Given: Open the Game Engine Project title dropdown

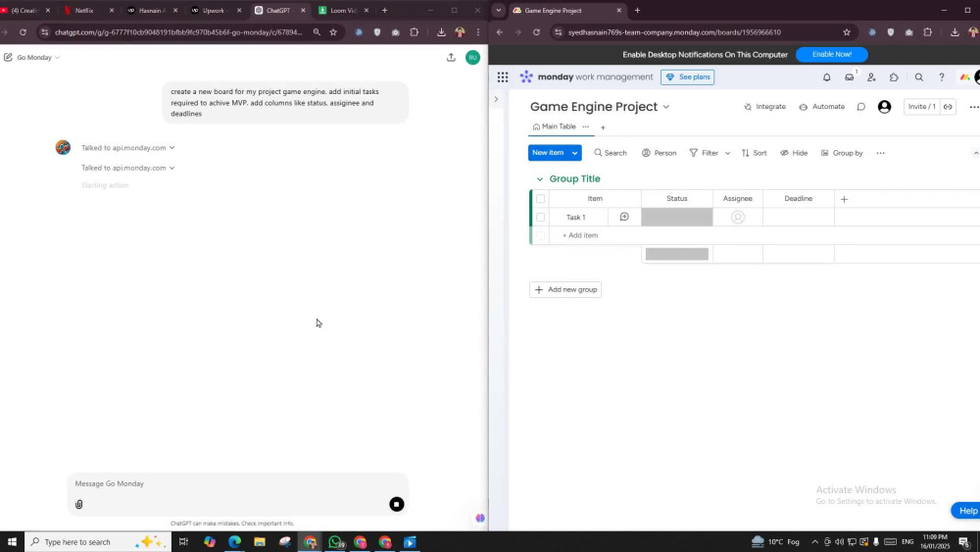Looking at the screenshot, I should (x=666, y=107).
